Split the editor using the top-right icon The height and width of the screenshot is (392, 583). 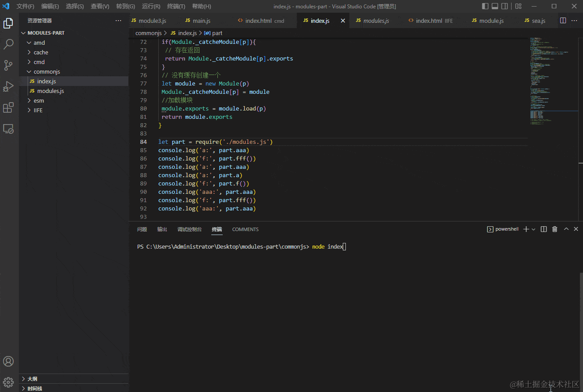563,20
